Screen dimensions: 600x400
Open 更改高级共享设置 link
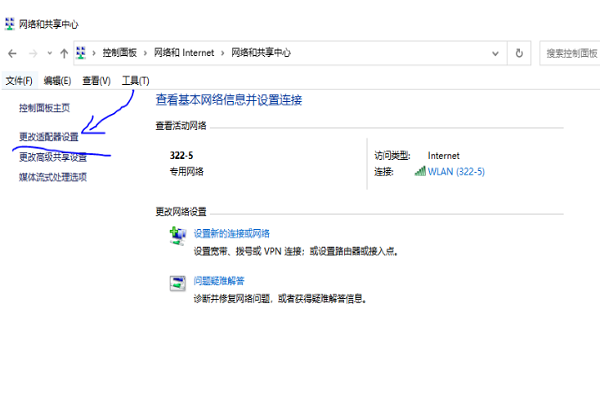[53, 157]
